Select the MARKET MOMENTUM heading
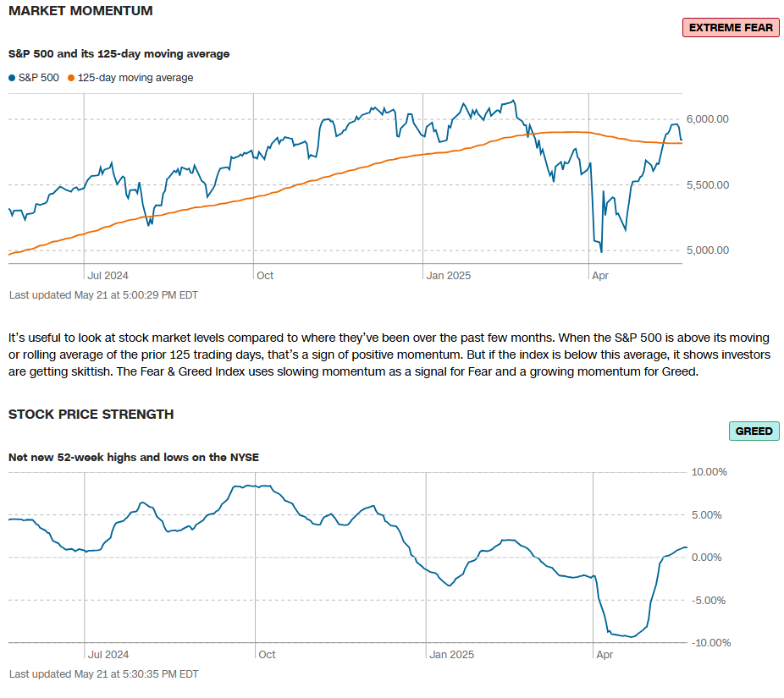 [x=80, y=11]
